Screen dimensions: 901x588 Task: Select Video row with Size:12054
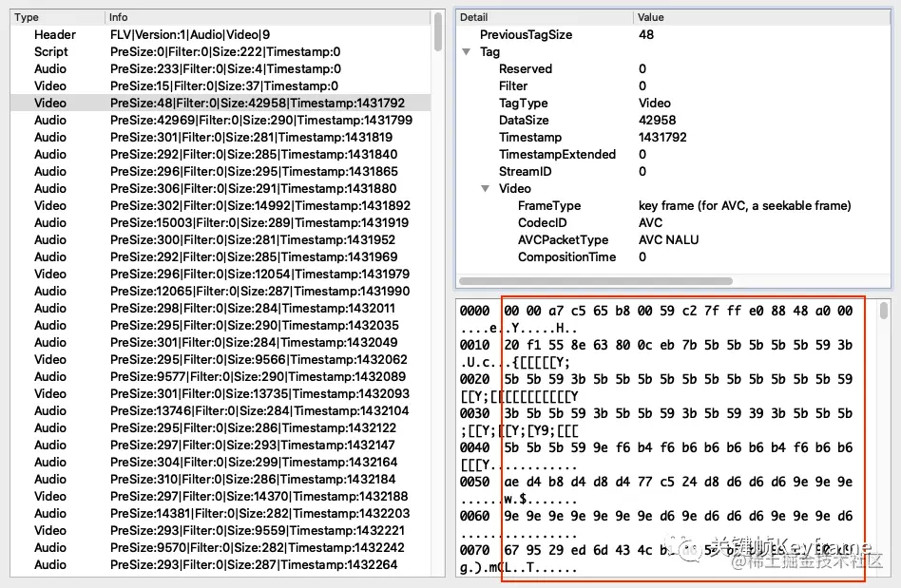pos(220,274)
